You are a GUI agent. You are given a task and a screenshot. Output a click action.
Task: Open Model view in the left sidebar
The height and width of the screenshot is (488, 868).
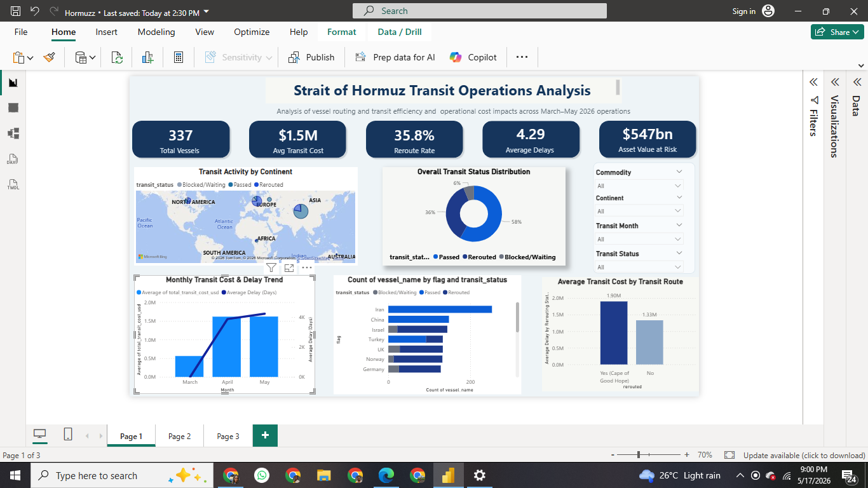click(x=13, y=133)
